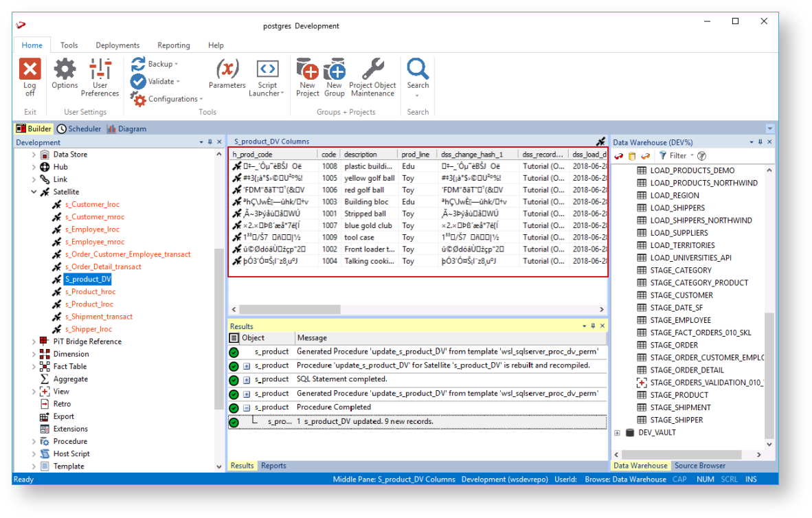Open User Preferences sliders icon

pyautogui.click(x=100, y=69)
